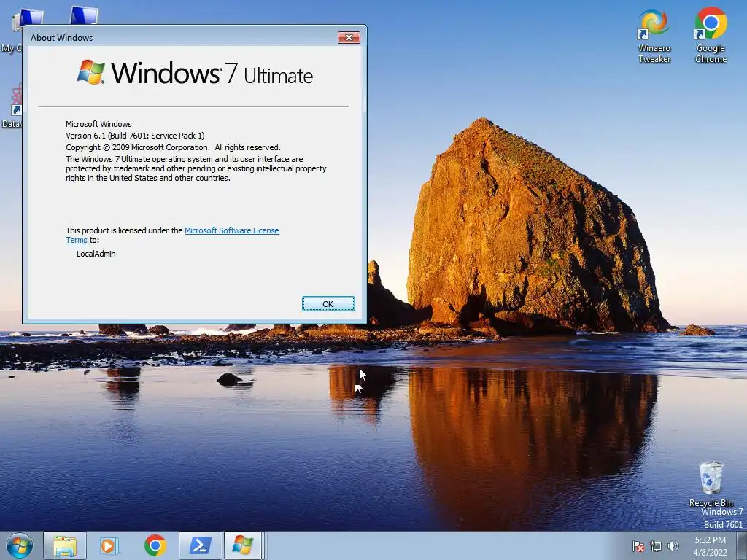Image resolution: width=747 pixels, height=560 pixels.
Task: Select the desktop computer icon partly behind the dialog
Action: click(84, 15)
